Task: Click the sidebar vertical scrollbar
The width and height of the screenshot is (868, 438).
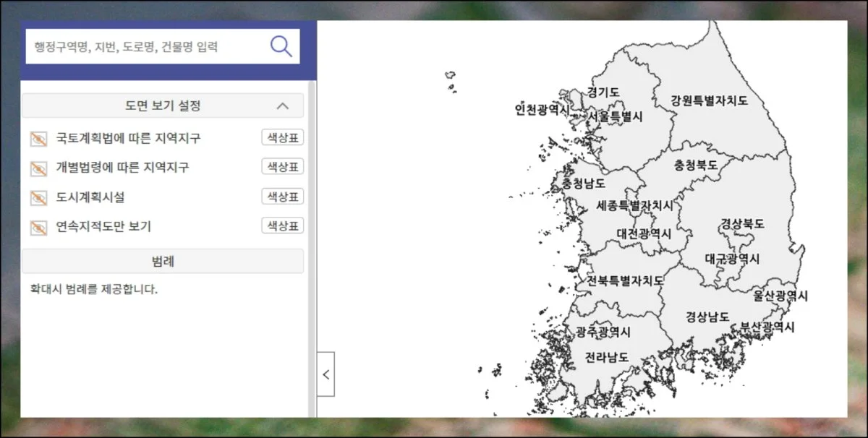Action: 312,246
